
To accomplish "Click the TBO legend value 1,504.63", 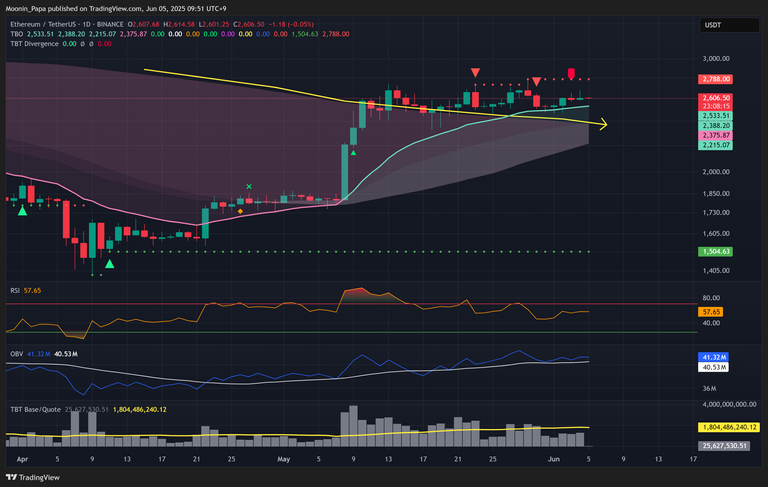I will (x=305, y=34).
